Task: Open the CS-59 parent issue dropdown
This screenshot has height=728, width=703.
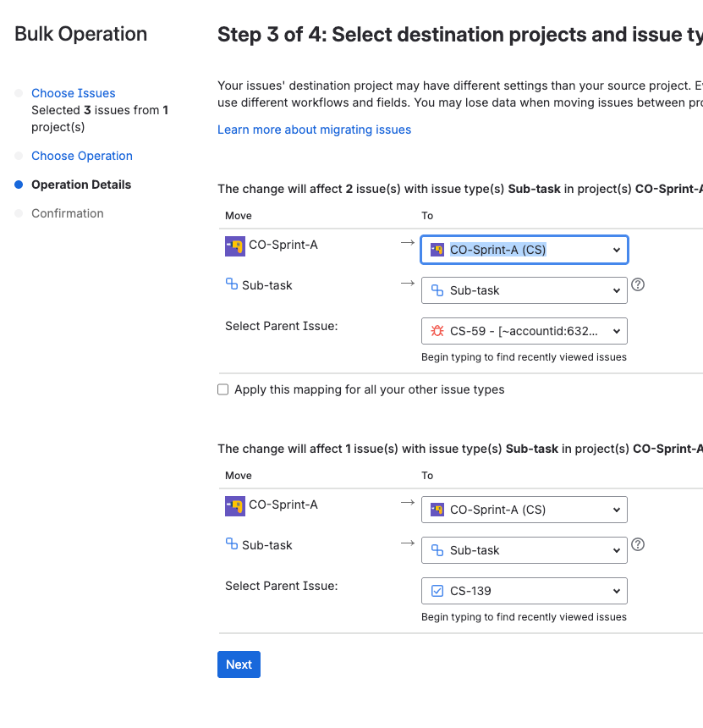Action: click(x=525, y=331)
